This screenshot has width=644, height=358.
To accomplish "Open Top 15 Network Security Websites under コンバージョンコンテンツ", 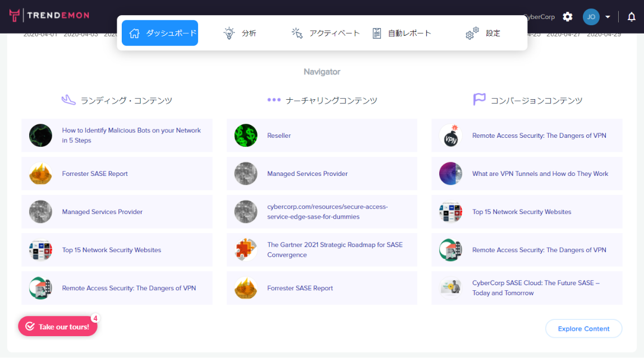I will tap(522, 212).
